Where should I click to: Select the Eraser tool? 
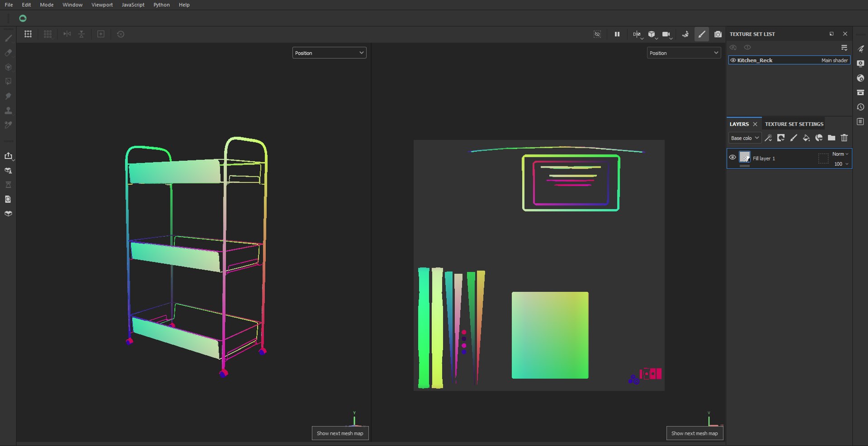pos(8,52)
